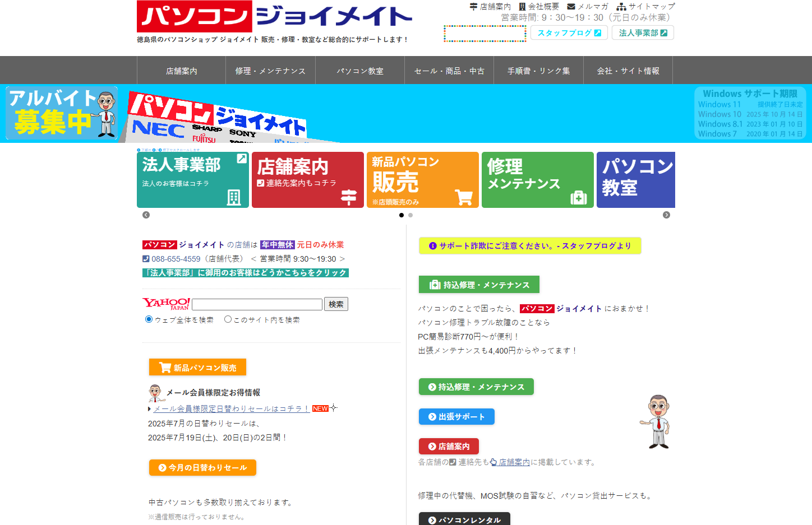
Task: Click the carousel previous arrow
Action: [146, 215]
